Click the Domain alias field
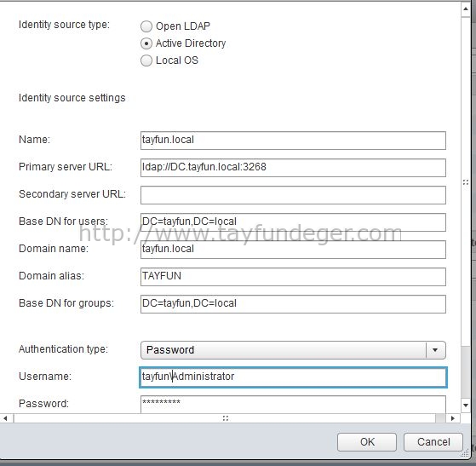The width and height of the screenshot is (476, 466). [x=293, y=277]
